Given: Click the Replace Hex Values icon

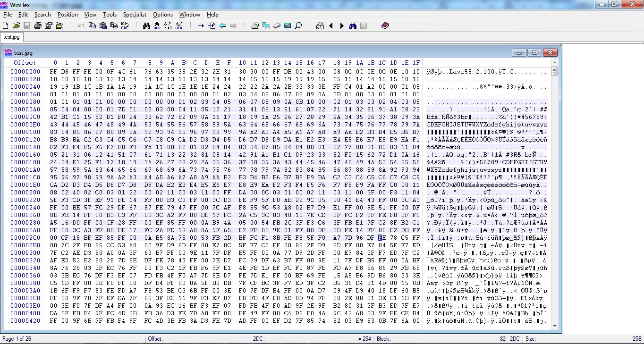Looking at the screenshot, I should click(x=179, y=25).
